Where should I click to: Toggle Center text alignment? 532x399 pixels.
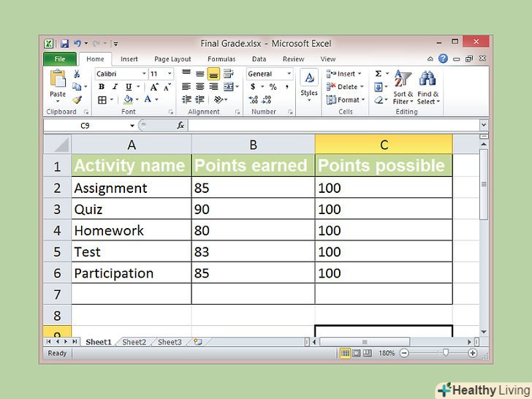[199, 87]
